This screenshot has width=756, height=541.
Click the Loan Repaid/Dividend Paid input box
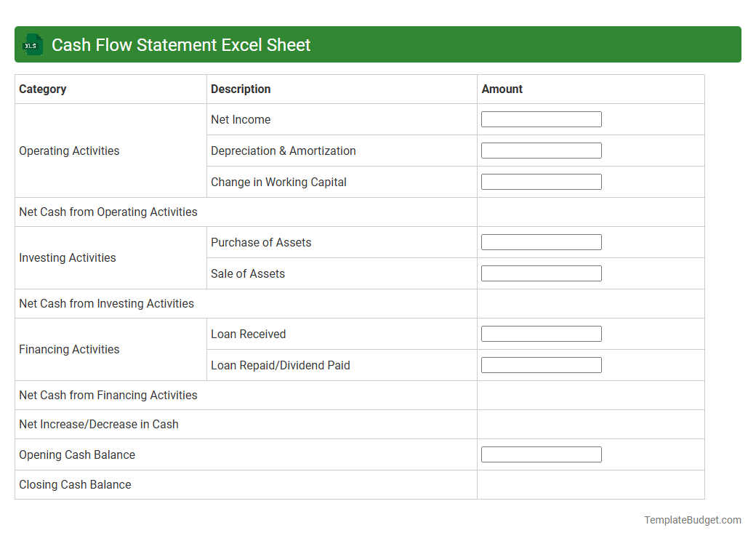(x=541, y=364)
